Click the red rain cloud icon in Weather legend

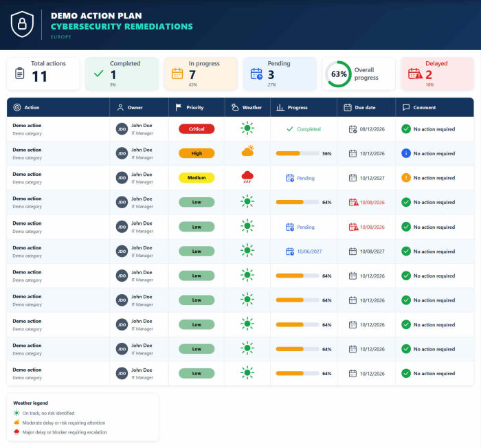coord(16,432)
